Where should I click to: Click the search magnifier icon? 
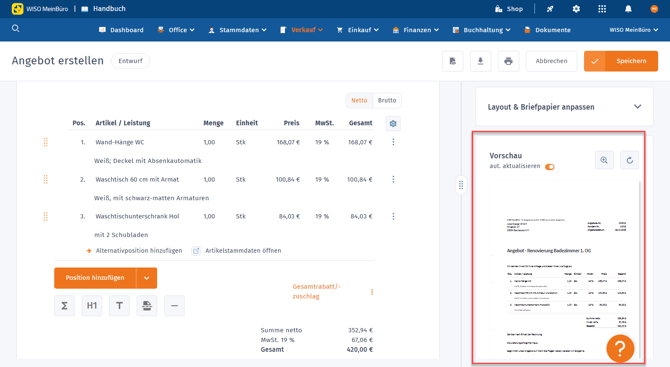click(15, 29)
